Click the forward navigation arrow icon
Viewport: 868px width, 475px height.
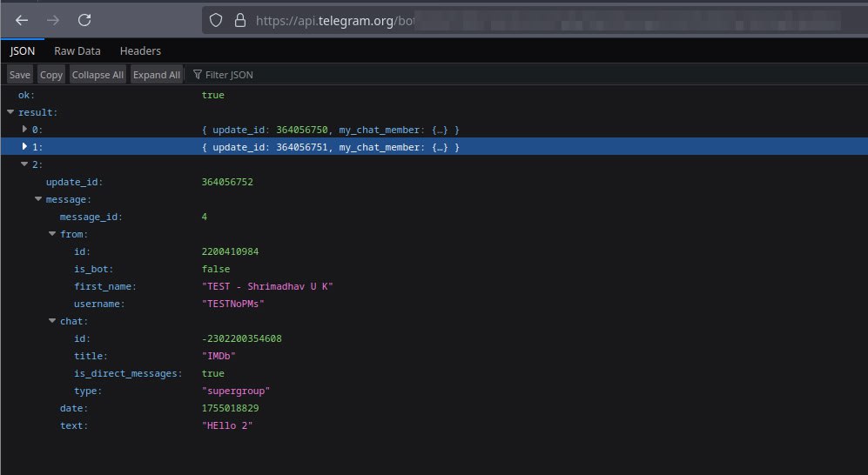(x=53, y=20)
